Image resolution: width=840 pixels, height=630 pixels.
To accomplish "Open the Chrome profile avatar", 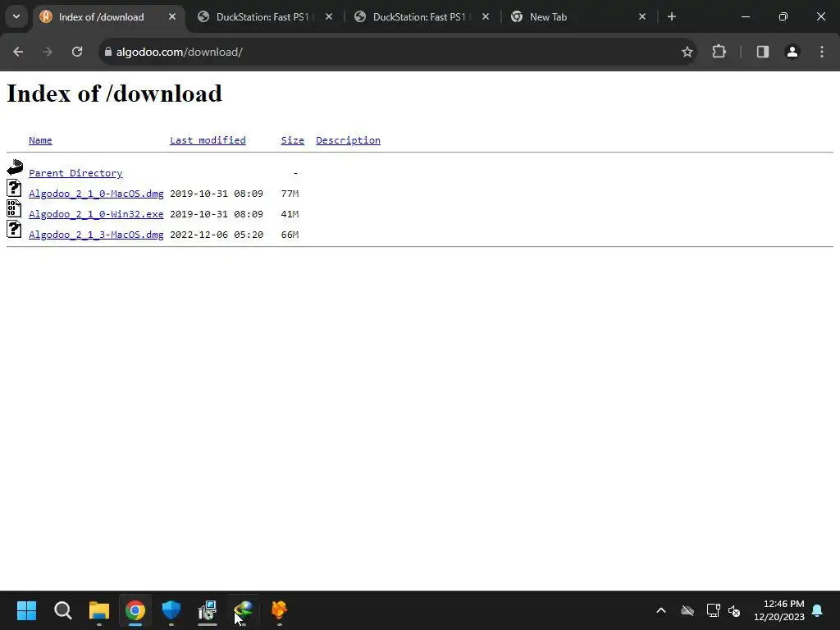I will (x=792, y=52).
